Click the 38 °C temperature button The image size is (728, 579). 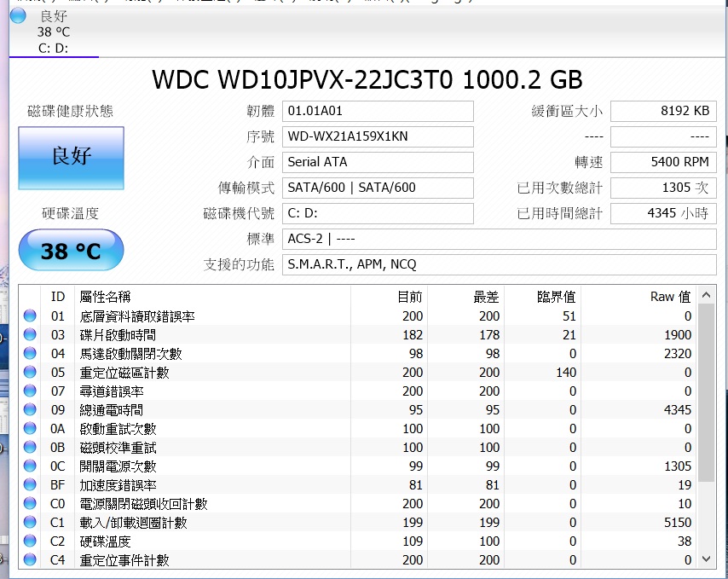(71, 250)
